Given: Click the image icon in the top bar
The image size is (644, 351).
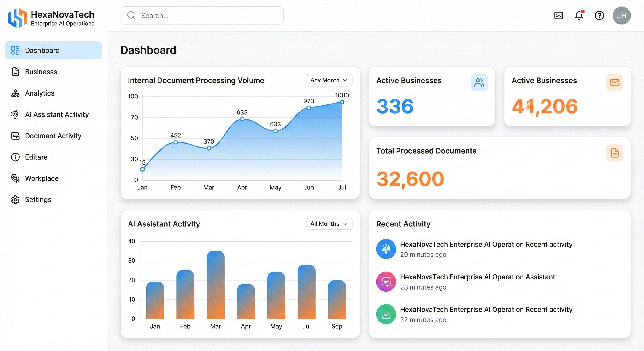Looking at the screenshot, I should (x=558, y=16).
